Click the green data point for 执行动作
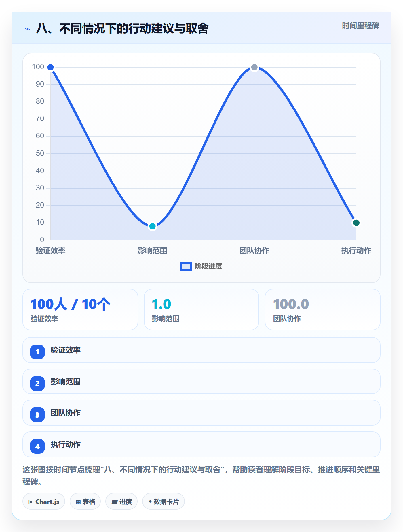 (x=356, y=223)
